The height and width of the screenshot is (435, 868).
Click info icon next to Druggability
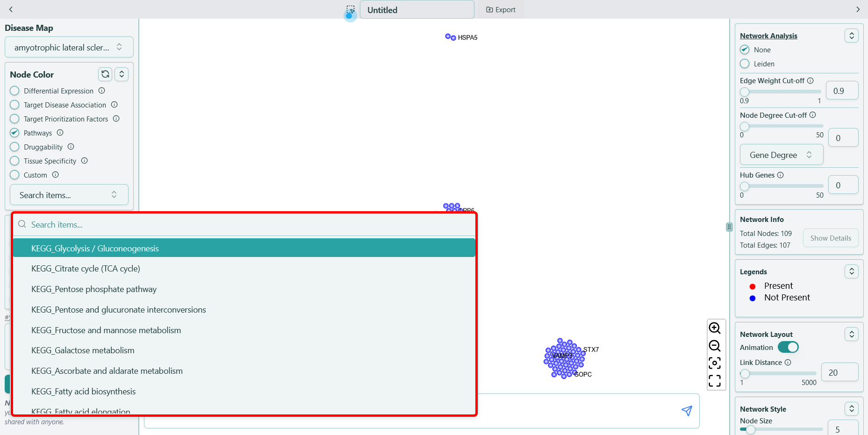point(71,147)
